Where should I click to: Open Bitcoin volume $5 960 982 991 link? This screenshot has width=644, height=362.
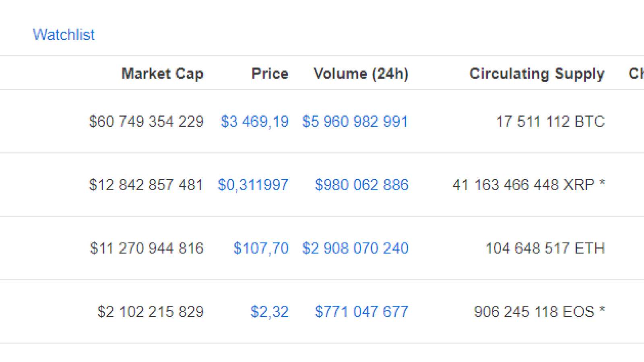[x=355, y=121]
